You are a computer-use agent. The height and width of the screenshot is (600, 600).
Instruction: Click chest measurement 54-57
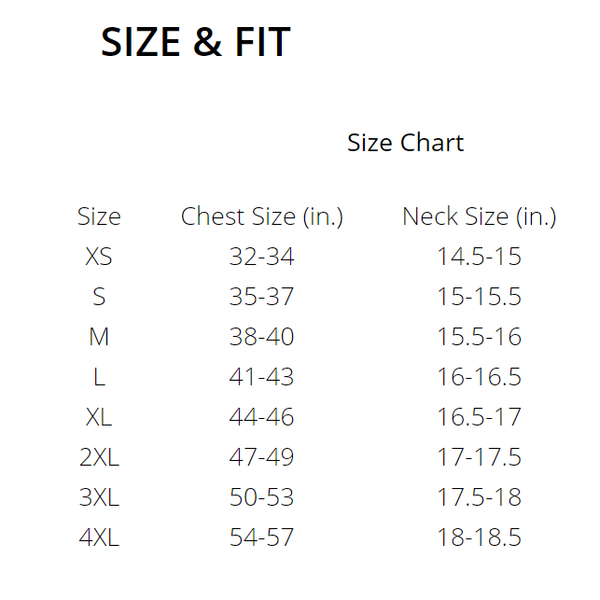pyautogui.click(x=262, y=537)
